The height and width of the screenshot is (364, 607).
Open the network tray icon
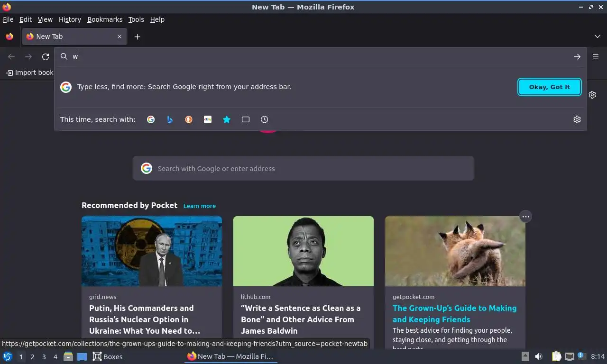click(569, 356)
